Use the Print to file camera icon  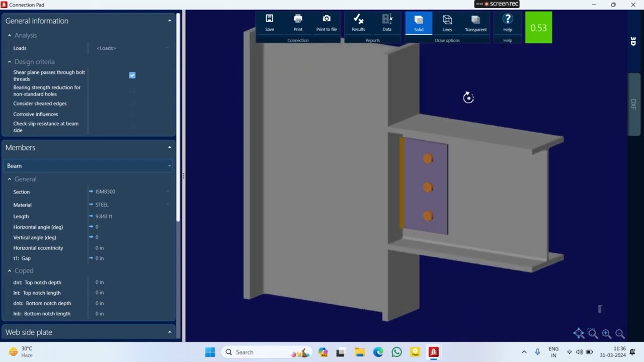coord(327,23)
